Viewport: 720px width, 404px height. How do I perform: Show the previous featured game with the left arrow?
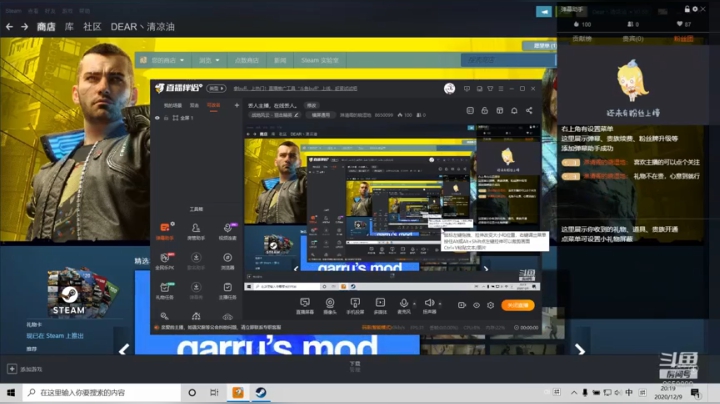pyautogui.click(x=124, y=350)
